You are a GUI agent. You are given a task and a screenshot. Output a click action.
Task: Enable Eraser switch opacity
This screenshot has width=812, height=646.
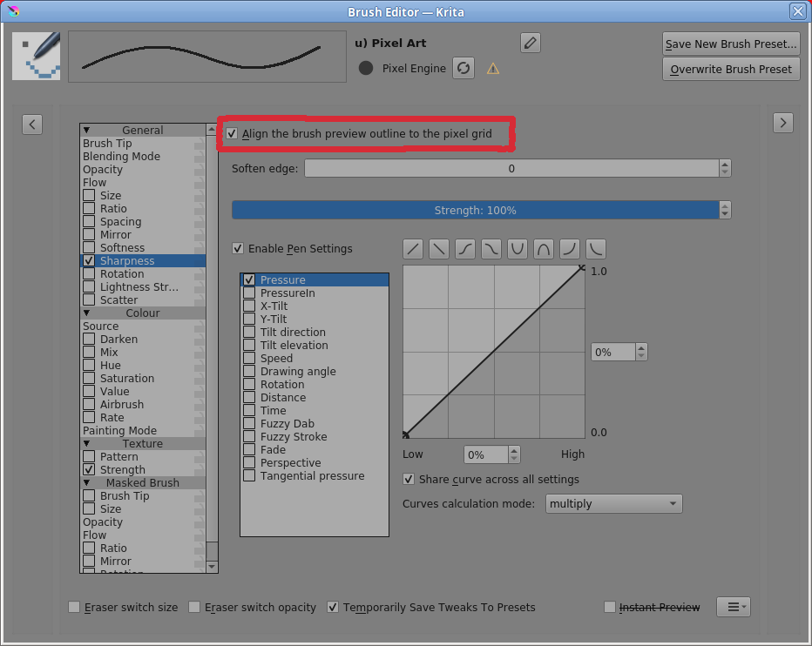194,607
